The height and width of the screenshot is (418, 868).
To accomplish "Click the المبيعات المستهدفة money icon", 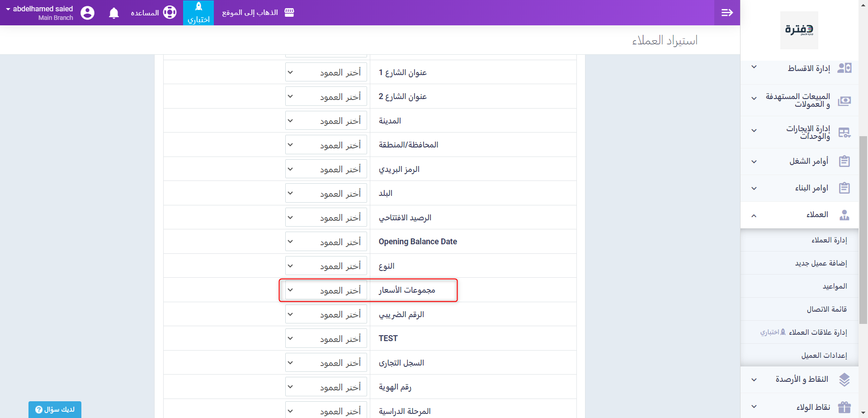I will click(x=844, y=100).
